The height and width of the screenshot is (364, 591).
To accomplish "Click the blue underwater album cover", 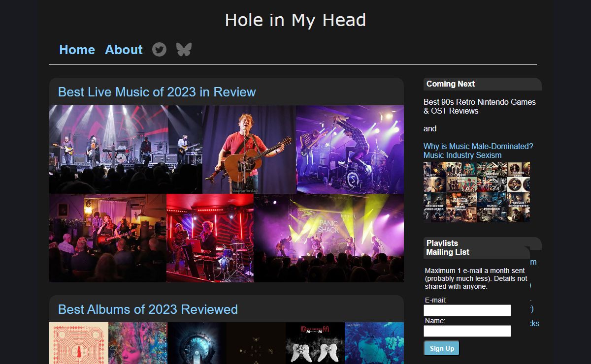I will [374, 343].
